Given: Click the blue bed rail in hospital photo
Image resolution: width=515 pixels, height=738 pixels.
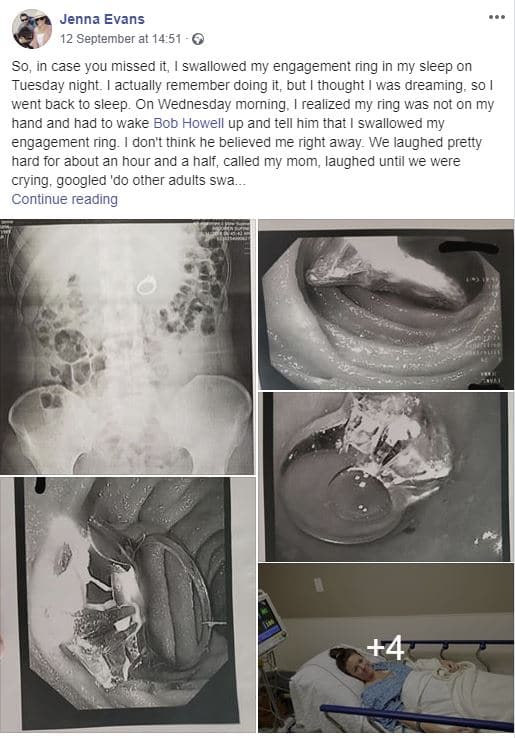Looking at the screenshot, I should tap(417, 717).
